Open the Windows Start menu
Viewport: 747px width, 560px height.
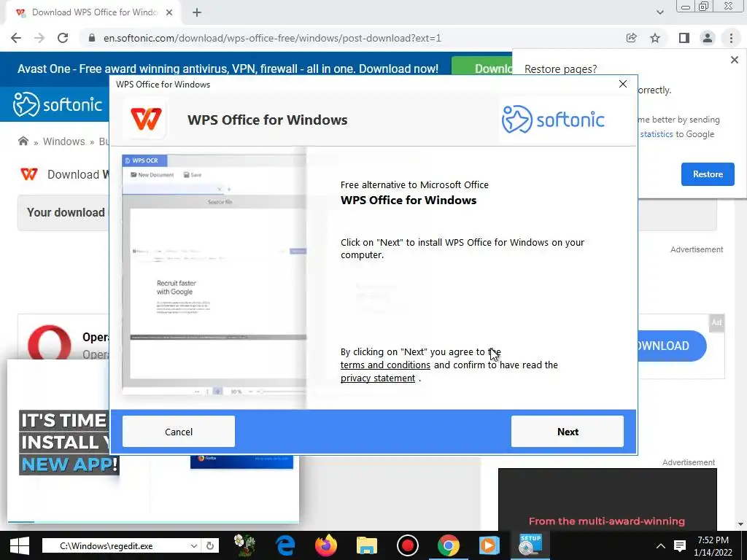click(x=19, y=545)
